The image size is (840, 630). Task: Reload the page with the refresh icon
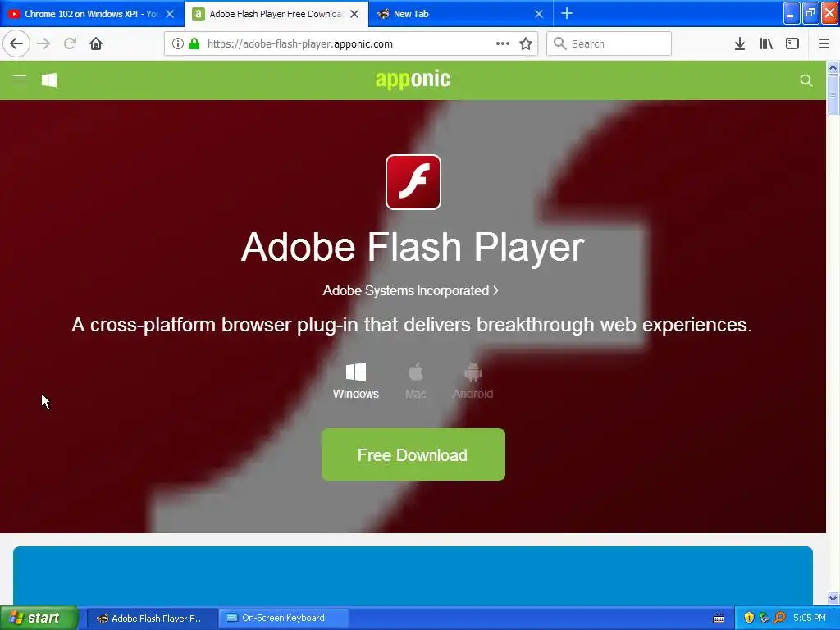click(70, 43)
